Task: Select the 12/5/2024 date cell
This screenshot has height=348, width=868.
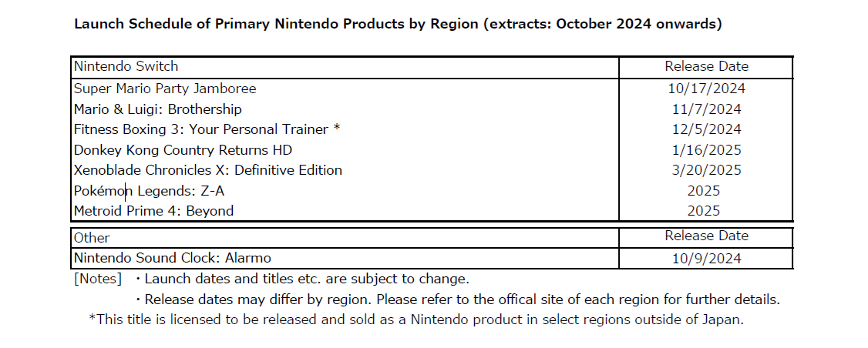Action: point(706,129)
